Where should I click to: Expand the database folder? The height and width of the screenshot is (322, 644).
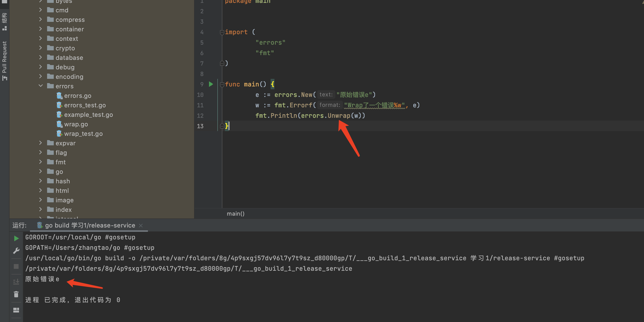tap(40, 57)
